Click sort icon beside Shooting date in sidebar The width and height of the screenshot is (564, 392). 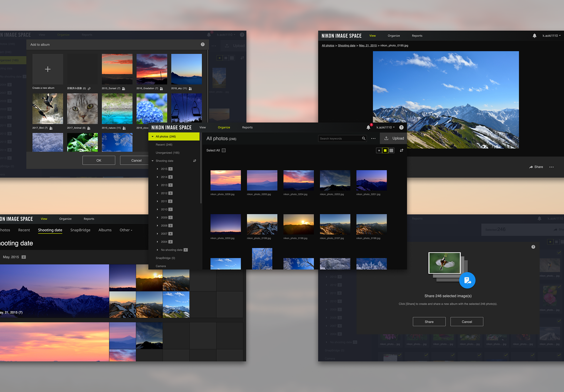[x=195, y=161]
